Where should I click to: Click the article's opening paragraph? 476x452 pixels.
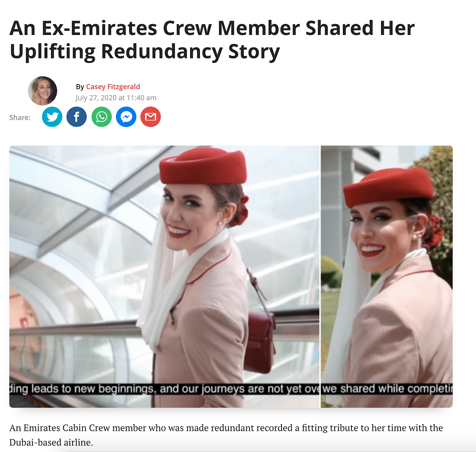tap(226, 435)
